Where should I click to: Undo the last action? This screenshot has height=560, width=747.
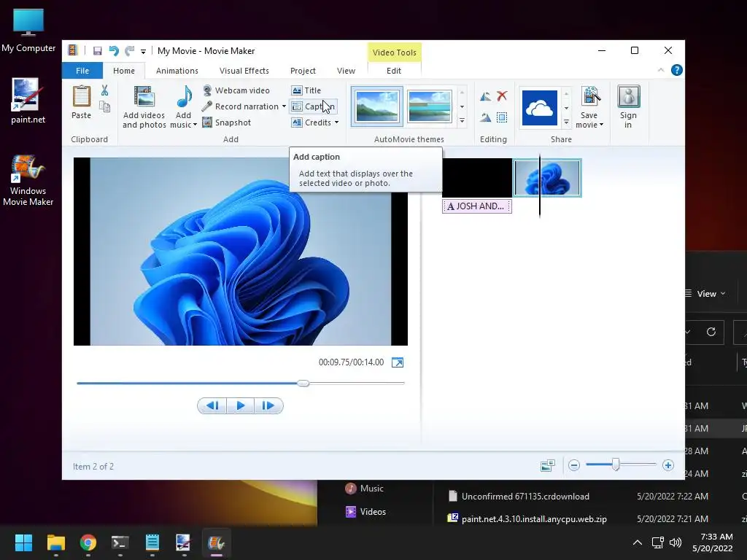coord(113,51)
